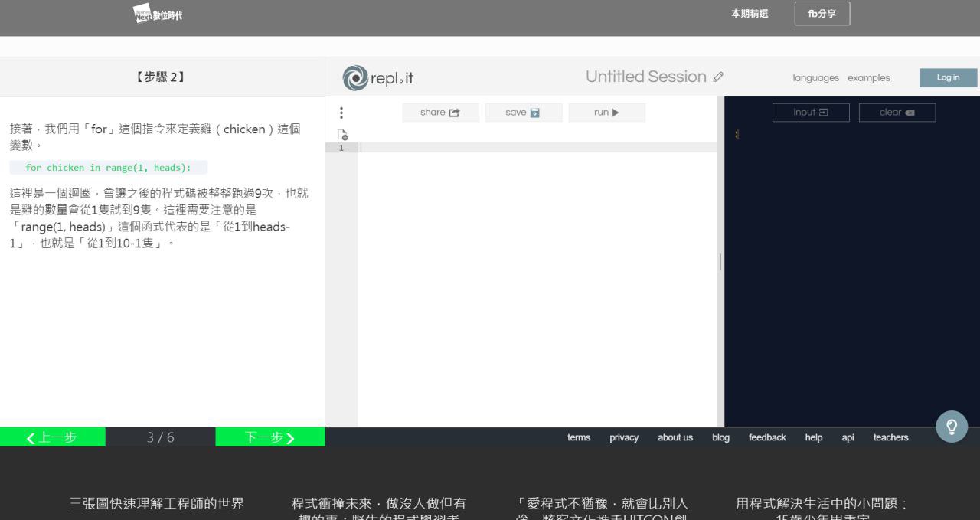This screenshot has height=520, width=980.
Task: Open 本期精選 in the top navigation
Action: click(x=749, y=14)
